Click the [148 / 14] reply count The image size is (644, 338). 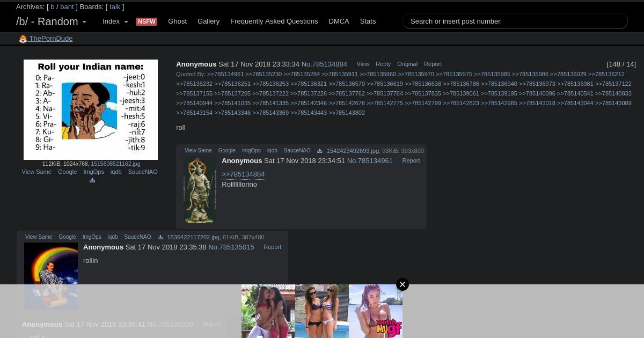[621, 64]
